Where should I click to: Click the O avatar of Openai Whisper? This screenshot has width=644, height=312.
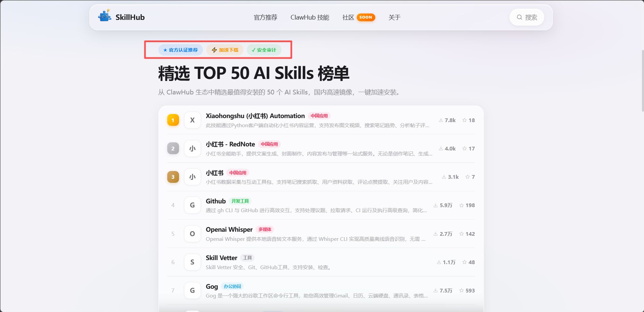pyautogui.click(x=192, y=234)
